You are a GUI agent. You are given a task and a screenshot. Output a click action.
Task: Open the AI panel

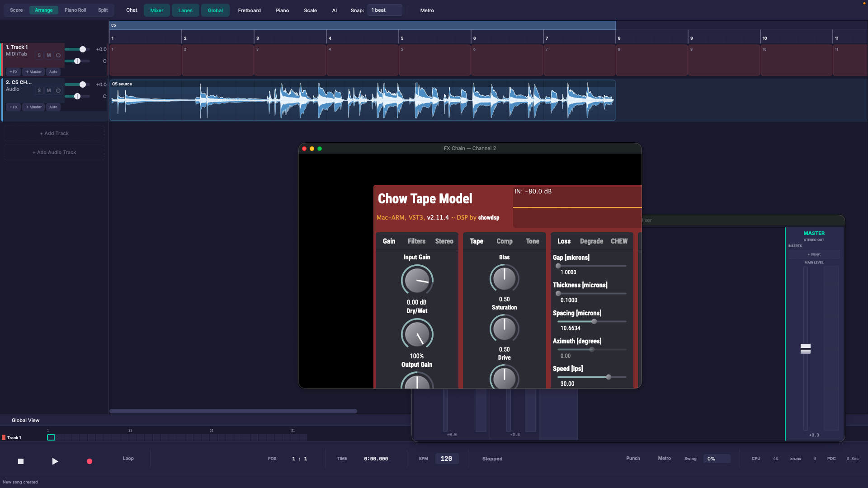click(x=335, y=10)
